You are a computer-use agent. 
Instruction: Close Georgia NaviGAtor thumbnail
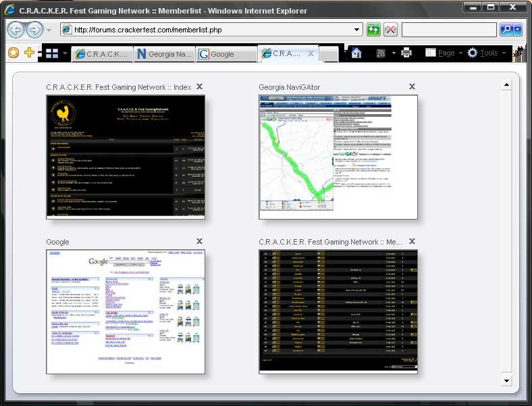(x=412, y=86)
